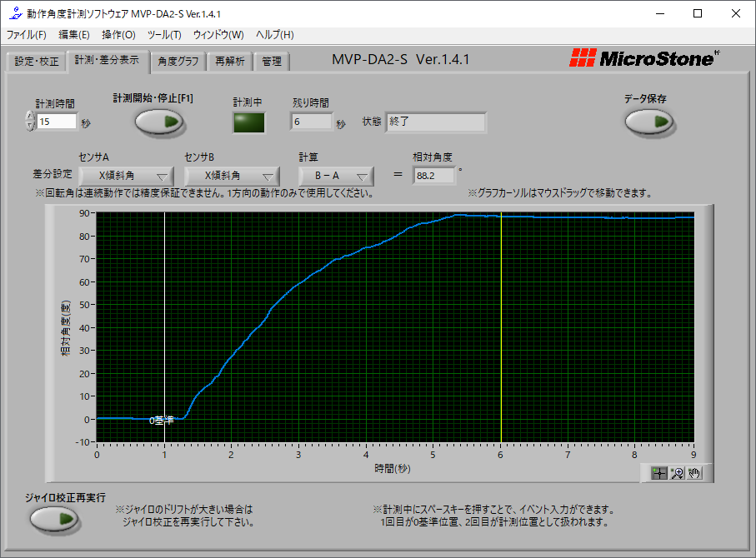Click the application icon in title bar

point(16,13)
